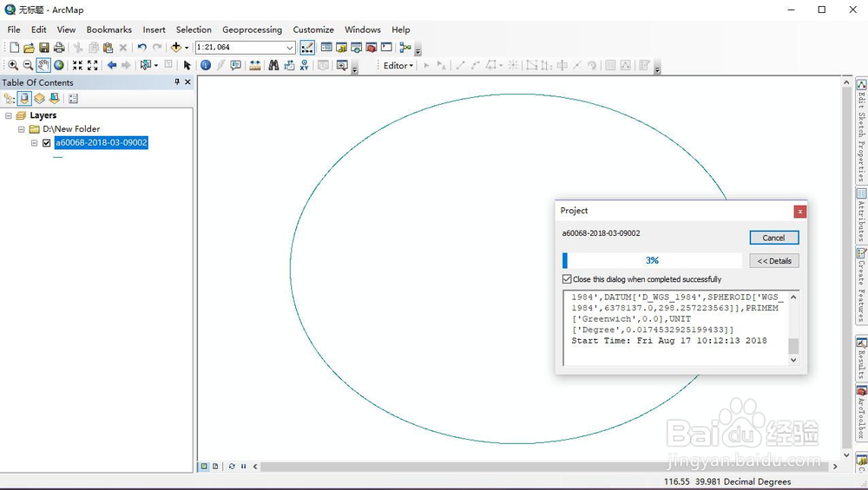Viewport: 868px width, 490px height.
Task: Switch to Data View button
Action: (204, 467)
